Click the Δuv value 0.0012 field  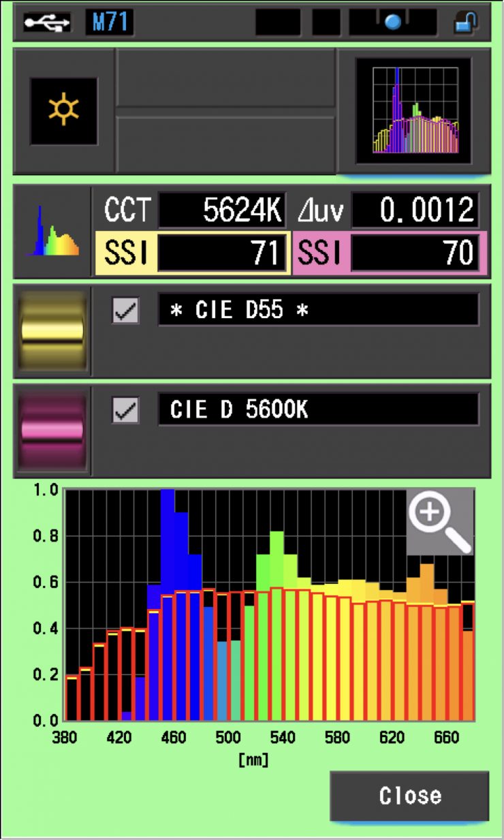pos(414,211)
